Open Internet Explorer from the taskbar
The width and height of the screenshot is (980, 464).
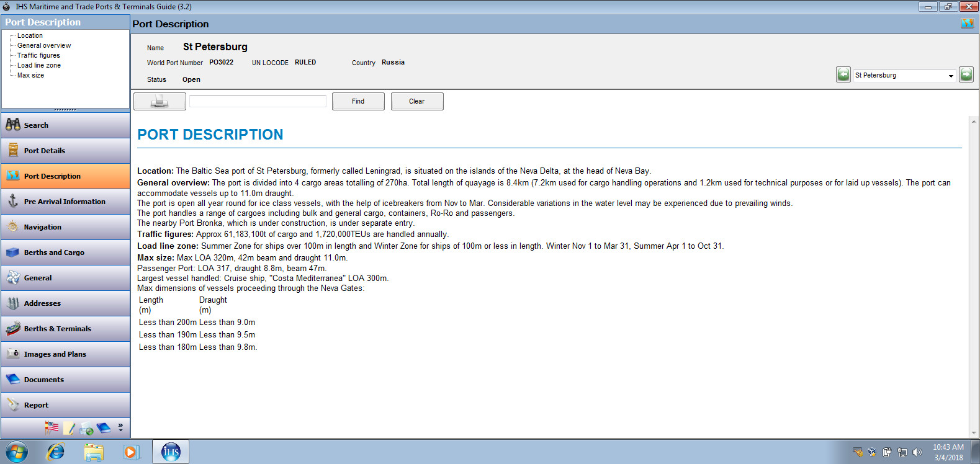56,452
